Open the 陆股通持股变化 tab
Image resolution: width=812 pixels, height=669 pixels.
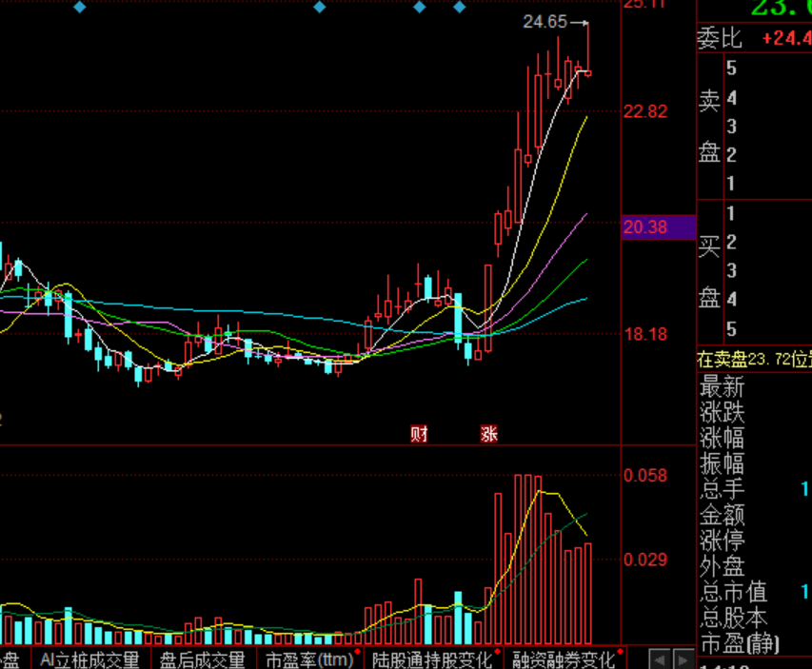tap(432, 659)
